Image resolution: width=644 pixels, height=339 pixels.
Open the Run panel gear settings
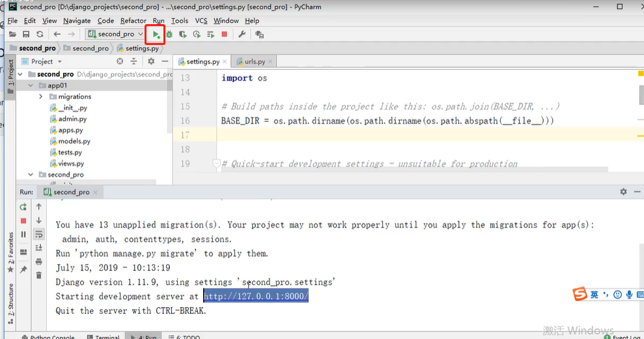(x=623, y=192)
